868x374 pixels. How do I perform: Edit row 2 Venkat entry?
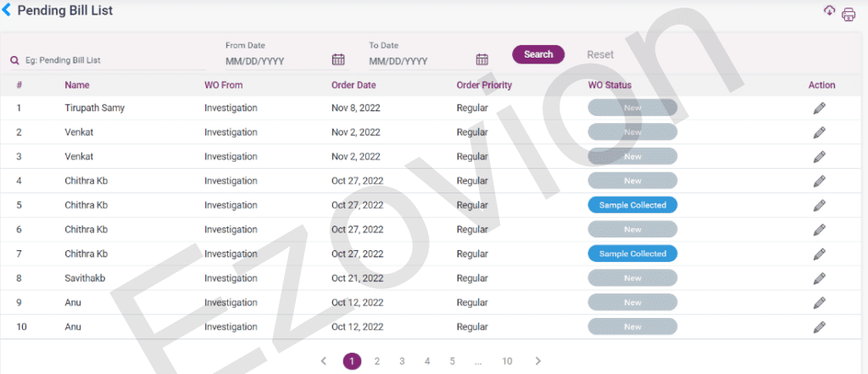coord(820,132)
